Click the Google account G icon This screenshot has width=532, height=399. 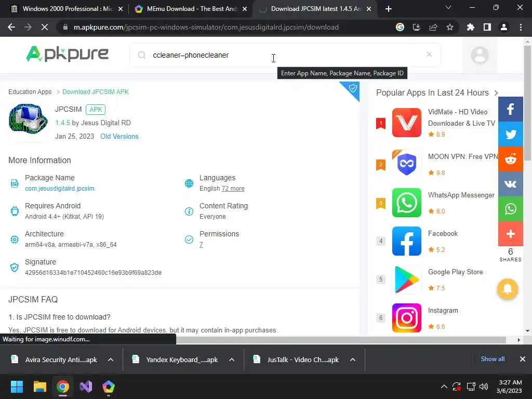coord(400,27)
